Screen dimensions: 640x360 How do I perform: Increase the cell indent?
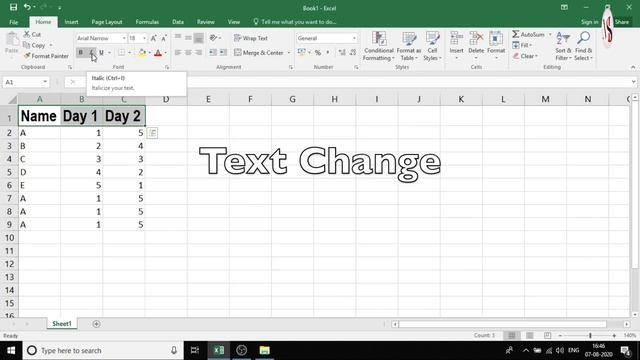pyautogui.click(x=223, y=52)
